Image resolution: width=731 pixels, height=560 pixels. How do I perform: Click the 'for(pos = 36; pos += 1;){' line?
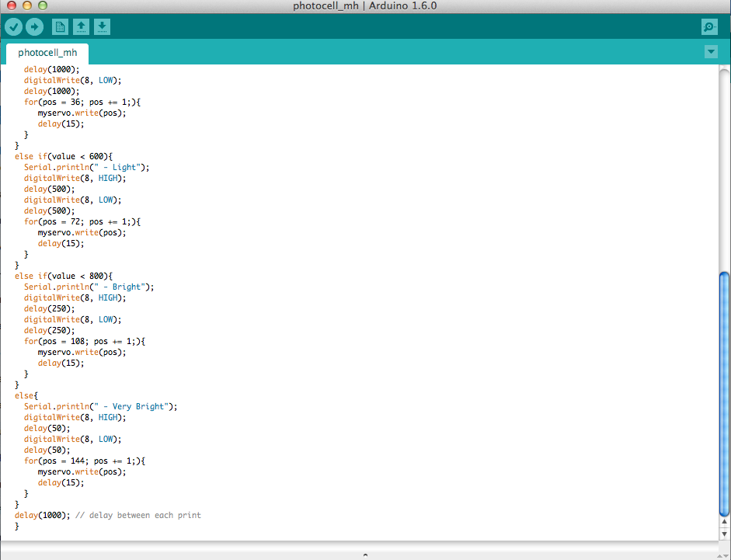tap(82, 102)
